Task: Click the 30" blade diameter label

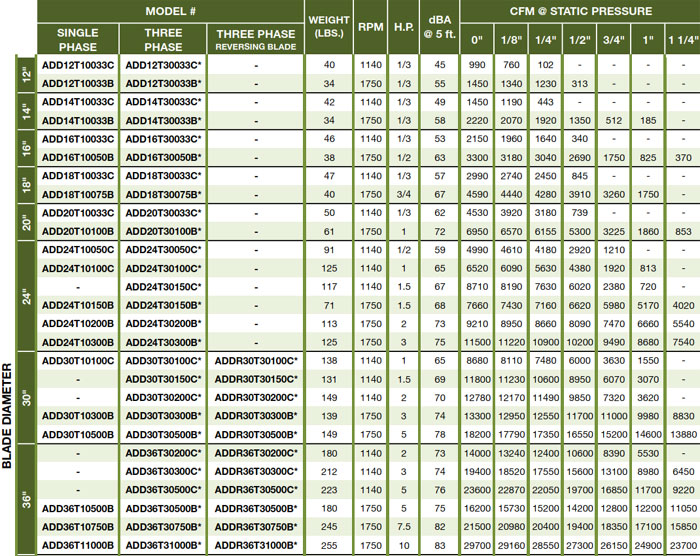Action: [x=27, y=397]
